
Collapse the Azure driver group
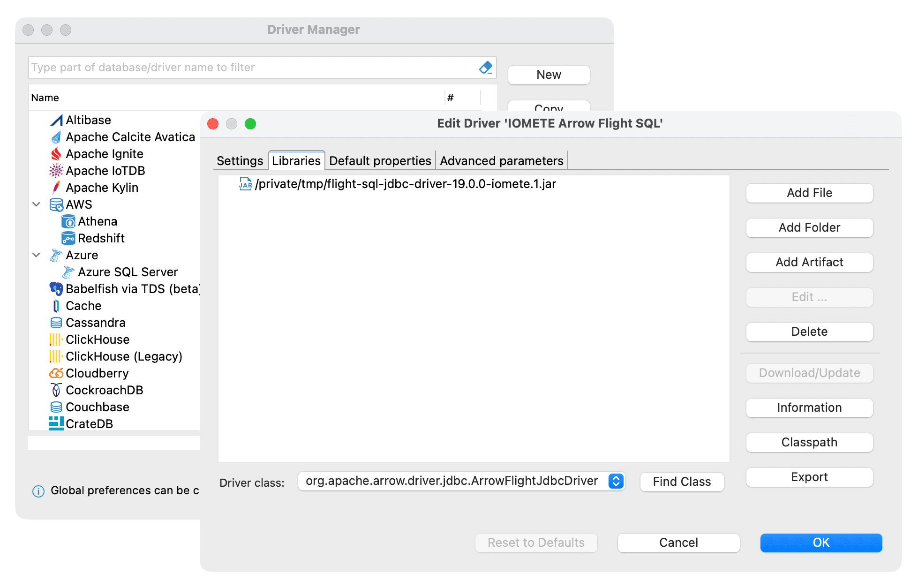(x=36, y=255)
